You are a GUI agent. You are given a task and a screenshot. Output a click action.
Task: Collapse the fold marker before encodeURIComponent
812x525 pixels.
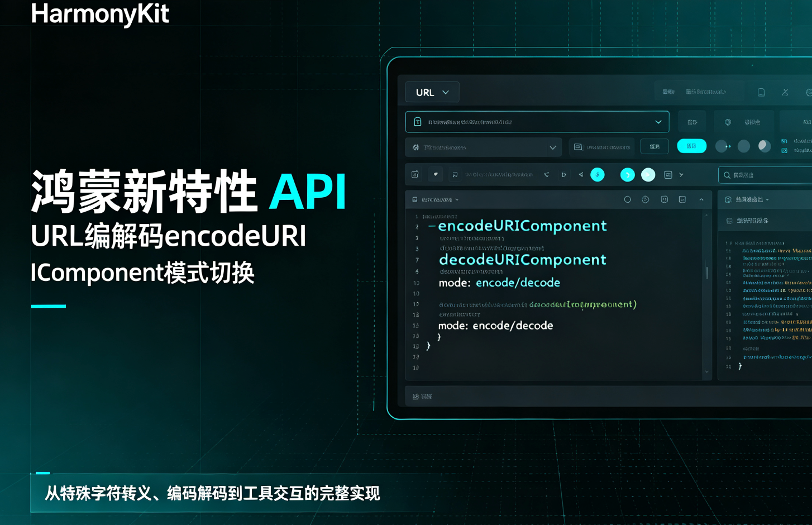(432, 226)
